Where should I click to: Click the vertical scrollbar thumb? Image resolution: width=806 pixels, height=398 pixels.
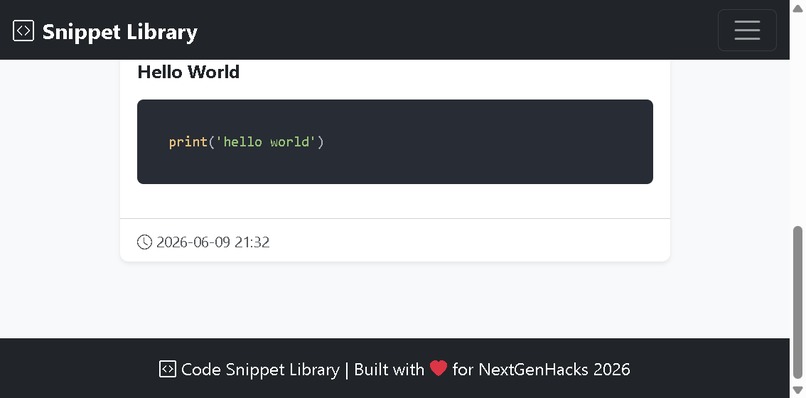(x=798, y=302)
